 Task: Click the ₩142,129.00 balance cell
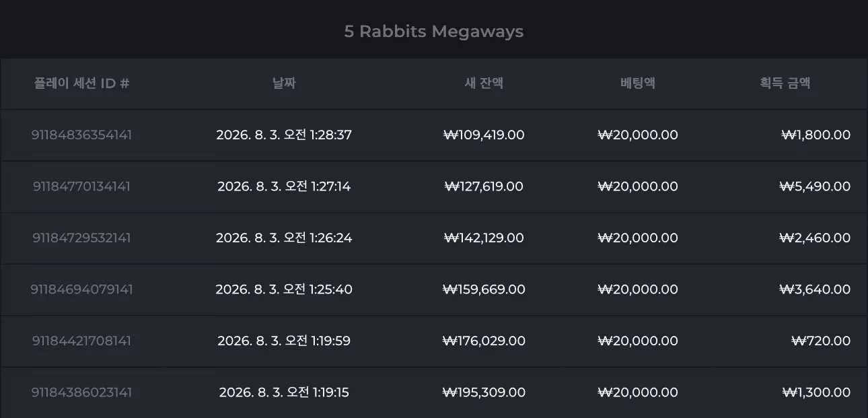tap(484, 238)
